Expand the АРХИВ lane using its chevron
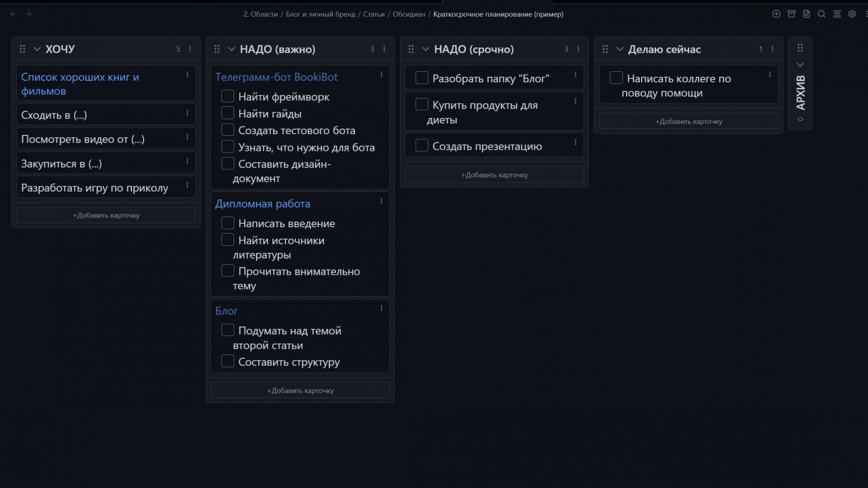The image size is (868, 488). pos(800,65)
